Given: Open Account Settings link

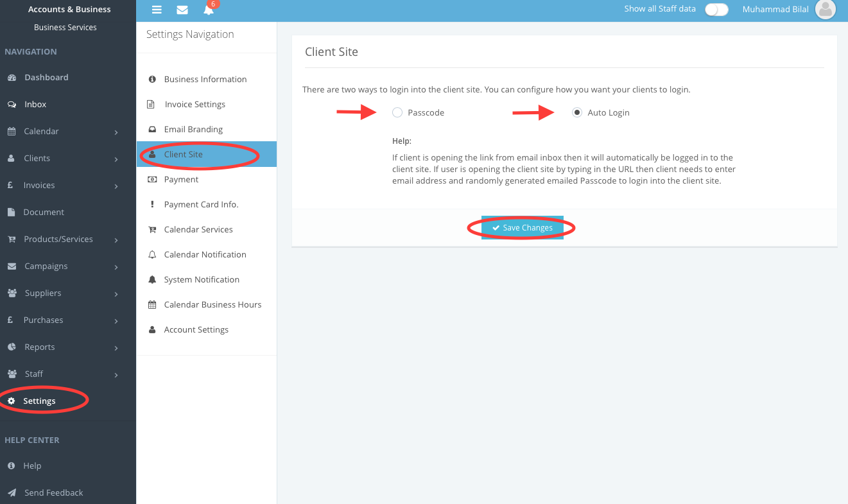Looking at the screenshot, I should coord(196,330).
